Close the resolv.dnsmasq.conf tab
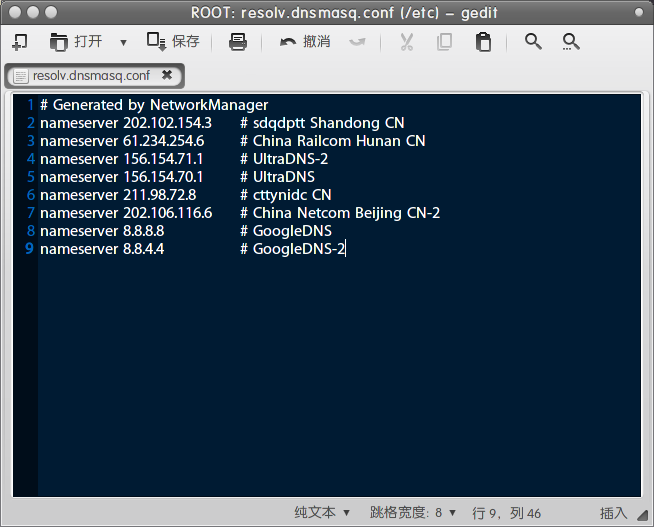 [167, 75]
